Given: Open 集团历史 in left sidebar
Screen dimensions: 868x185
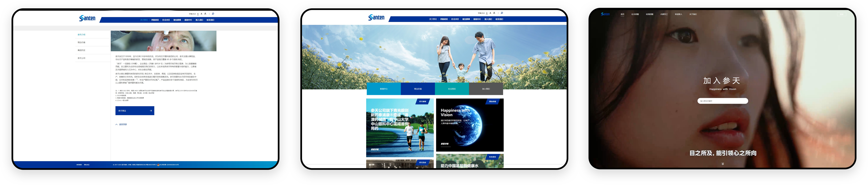Looking at the screenshot, I should (82, 50).
